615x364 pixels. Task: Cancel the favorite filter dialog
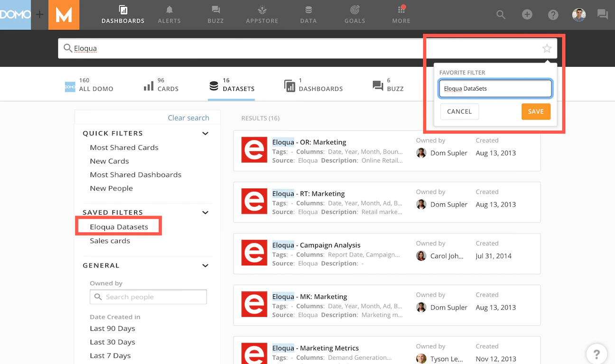point(459,112)
